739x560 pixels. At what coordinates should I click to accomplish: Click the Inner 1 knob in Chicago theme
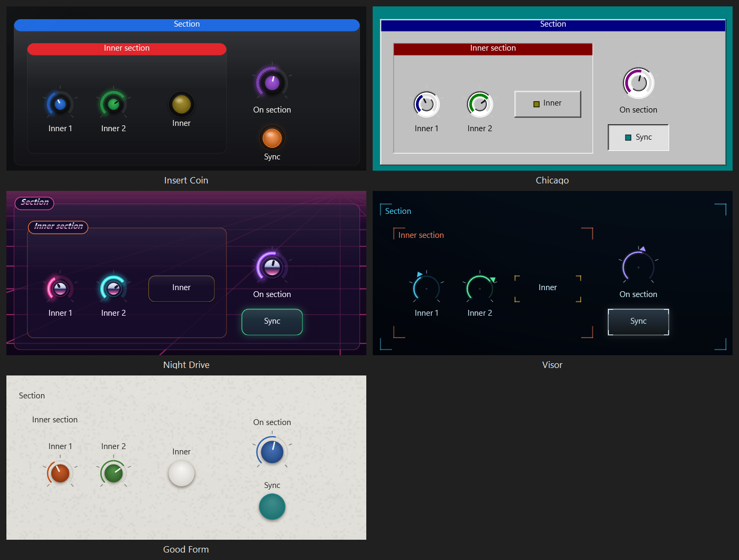[x=427, y=104]
